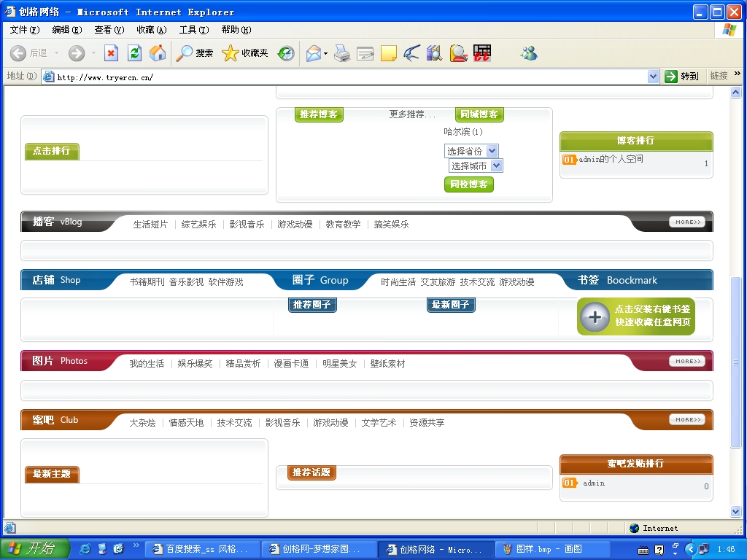Image resolution: width=747 pixels, height=560 pixels.
Task: Open admin的个人空间 link in blog ranking
Action: tap(611, 159)
